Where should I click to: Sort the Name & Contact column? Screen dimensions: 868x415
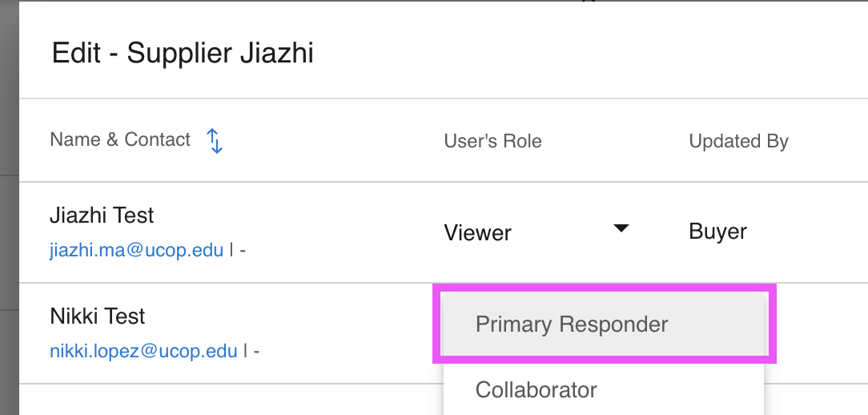[215, 141]
